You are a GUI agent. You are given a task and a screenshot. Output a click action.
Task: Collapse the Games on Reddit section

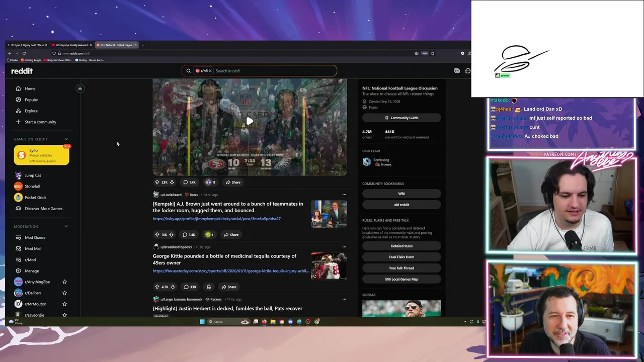[x=66, y=139]
